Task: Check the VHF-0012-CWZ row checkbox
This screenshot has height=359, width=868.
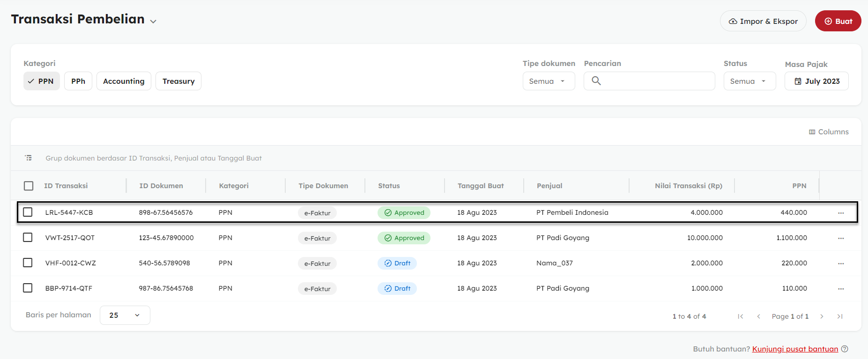Action: pos(28,263)
